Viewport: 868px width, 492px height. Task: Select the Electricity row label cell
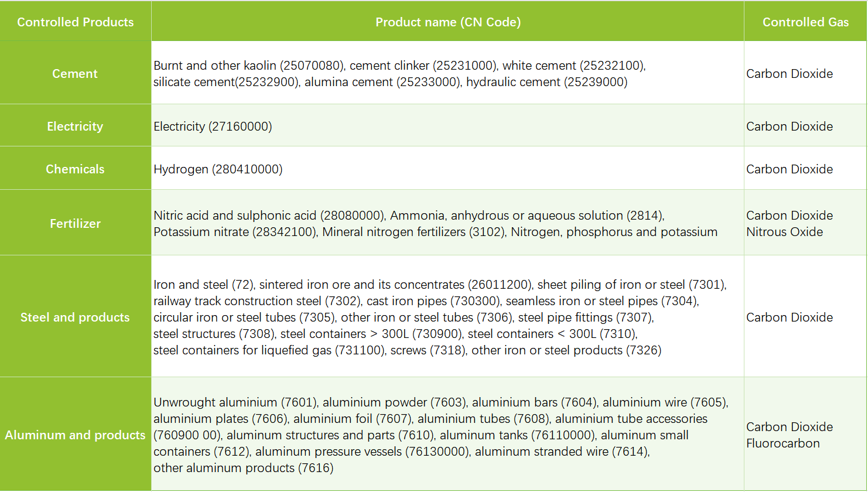75,127
